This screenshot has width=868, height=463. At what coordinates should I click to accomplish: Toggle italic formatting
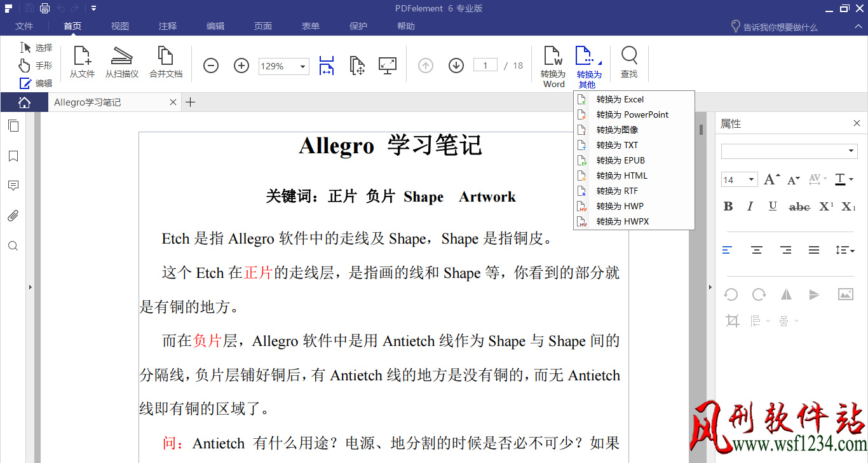750,206
